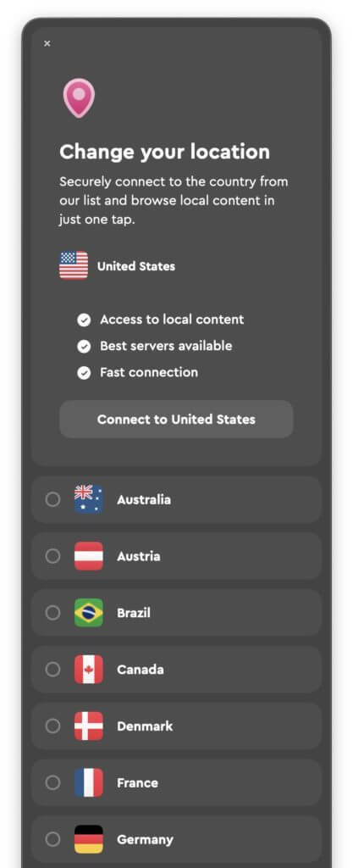Click the Germany flag icon
The height and width of the screenshot is (868, 353).
point(88,839)
